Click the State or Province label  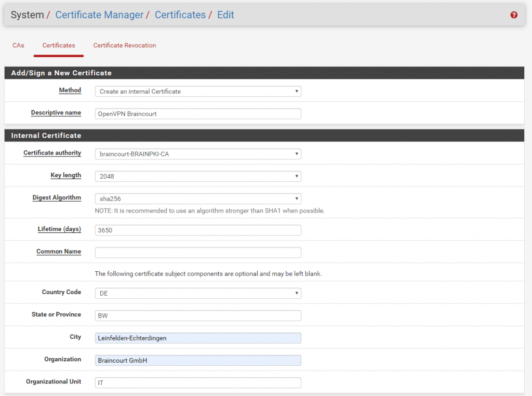pos(56,314)
